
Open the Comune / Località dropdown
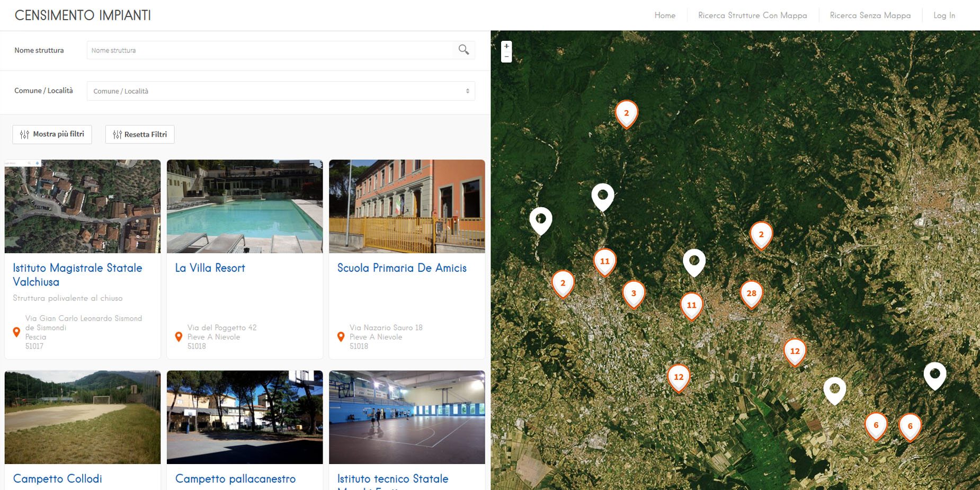(281, 91)
